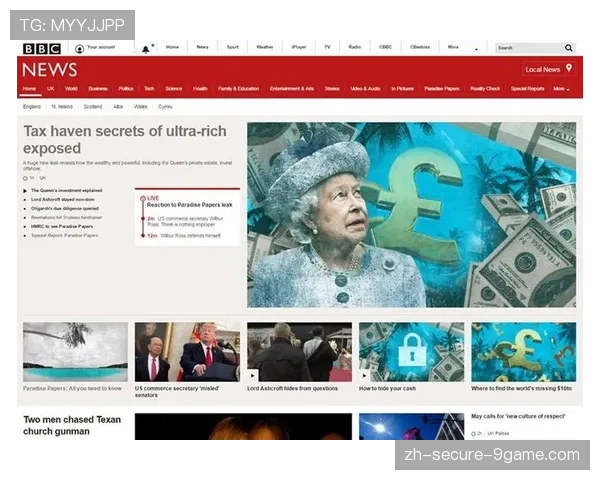Click the video play icon beside Queen's investment
The height and width of the screenshot is (480, 600).
[x=27, y=190]
